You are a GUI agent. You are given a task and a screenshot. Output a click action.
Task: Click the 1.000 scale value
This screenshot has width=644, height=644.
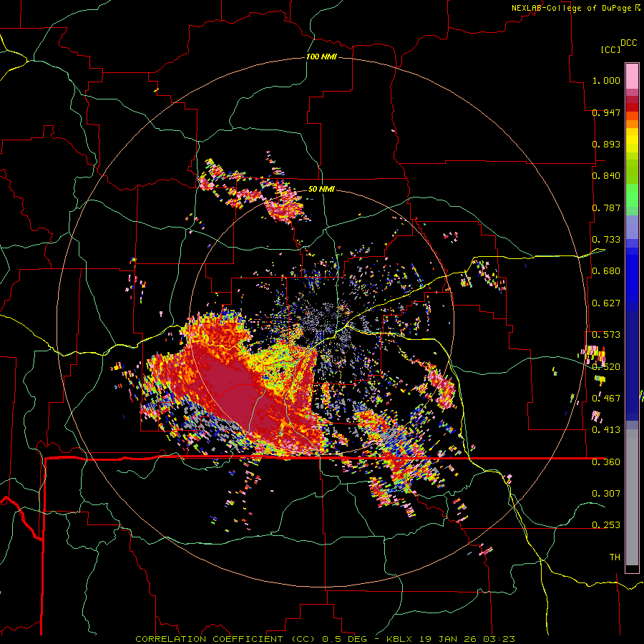606,80
